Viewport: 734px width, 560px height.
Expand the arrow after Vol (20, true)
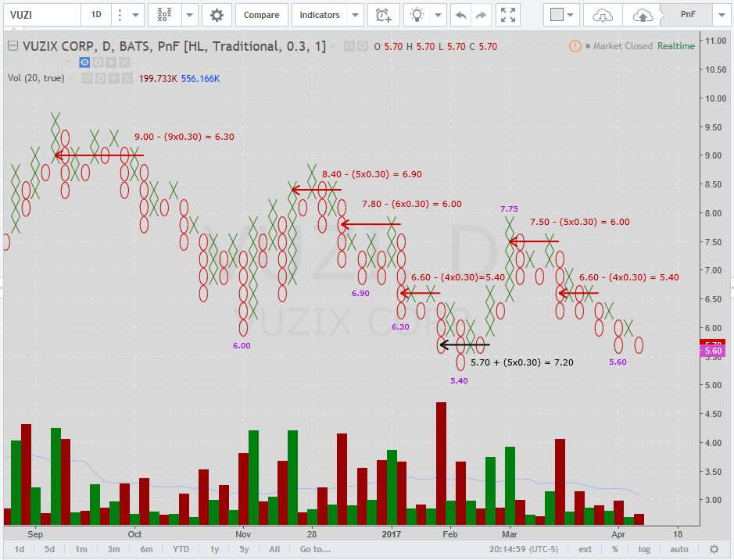click(x=71, y=78)
